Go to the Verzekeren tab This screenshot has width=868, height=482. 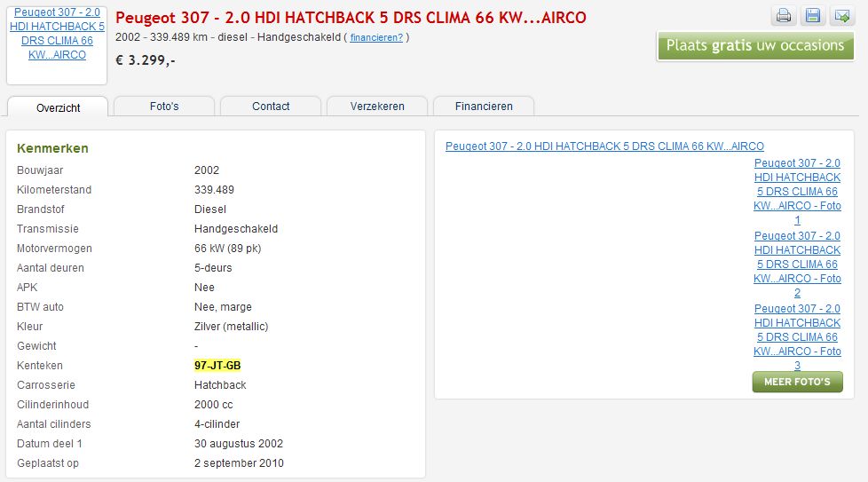[x=377, y=107]
